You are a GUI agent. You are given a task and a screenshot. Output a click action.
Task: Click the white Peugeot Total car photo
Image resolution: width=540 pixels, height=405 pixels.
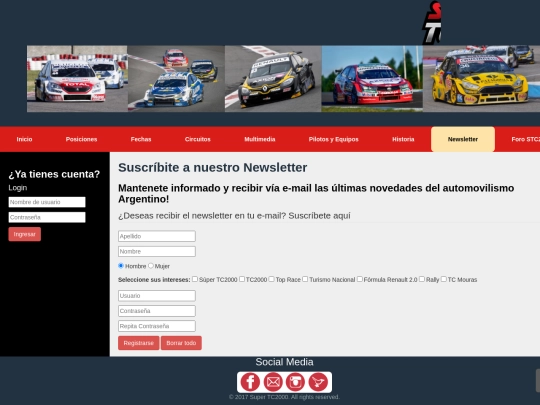point(77,79)
